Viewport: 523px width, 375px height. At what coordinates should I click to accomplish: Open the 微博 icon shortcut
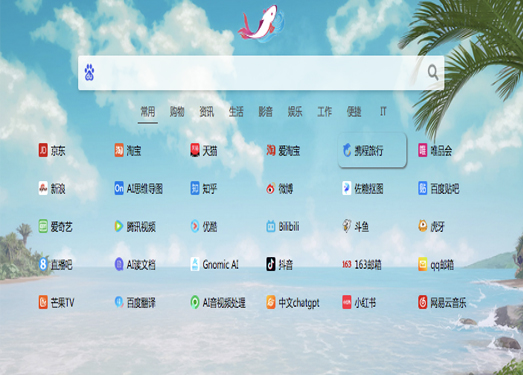click(271, 189)
